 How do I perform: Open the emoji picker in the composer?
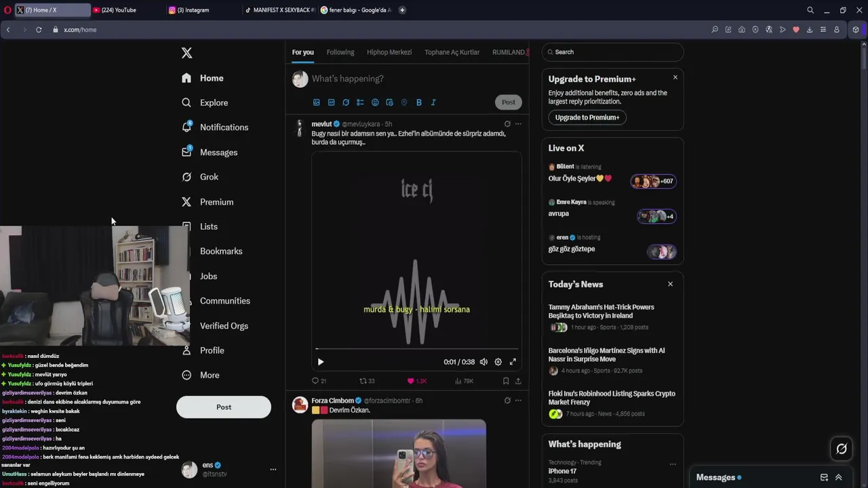click(x=375, y=102)
